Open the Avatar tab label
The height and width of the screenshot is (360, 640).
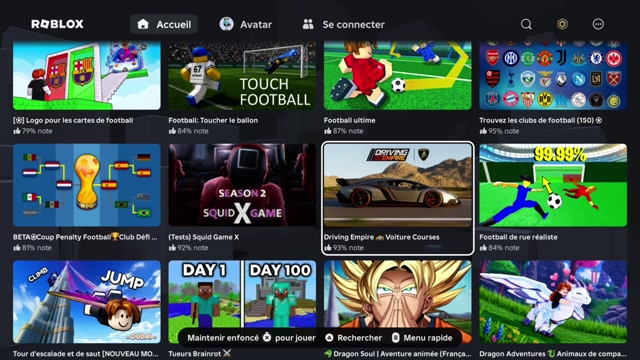[256, 24]
